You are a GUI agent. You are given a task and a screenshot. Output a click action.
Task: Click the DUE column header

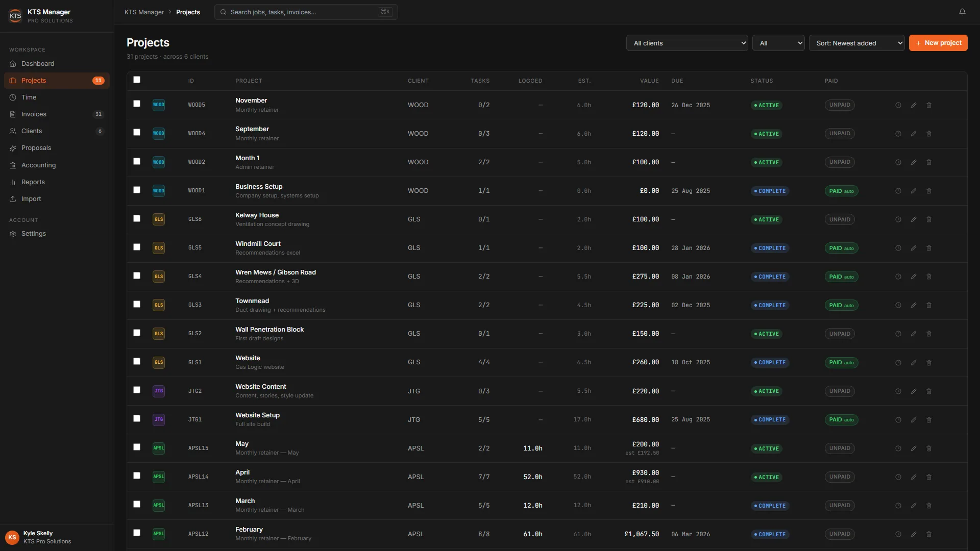(x=677, y=81)
